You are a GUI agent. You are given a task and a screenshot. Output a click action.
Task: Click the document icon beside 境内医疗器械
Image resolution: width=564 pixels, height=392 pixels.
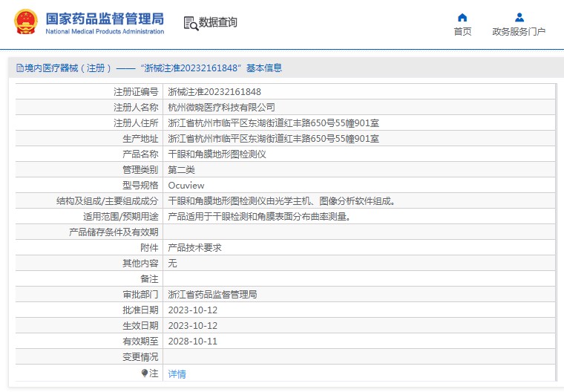(x=20, y=68)
